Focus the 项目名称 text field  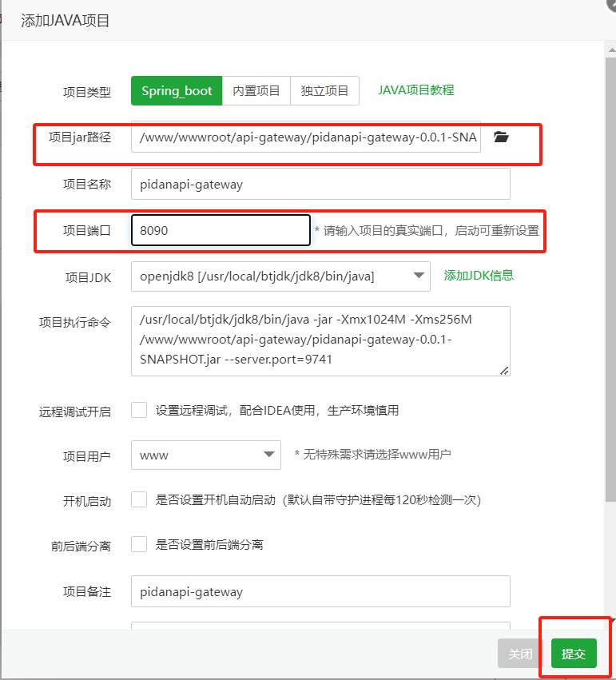[320, 184]
